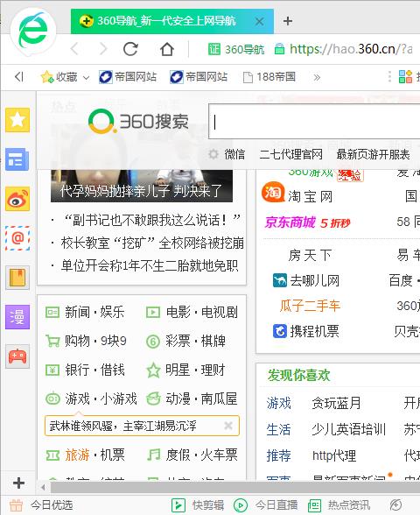The height and width of the screenshot is (515, 420).
Task: Open 京东商城 5折秒 link
Action: [x=307, y=222]
